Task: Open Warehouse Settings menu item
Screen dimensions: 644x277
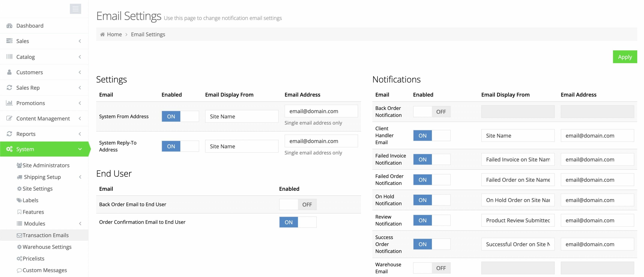Action: click(47, 247)
